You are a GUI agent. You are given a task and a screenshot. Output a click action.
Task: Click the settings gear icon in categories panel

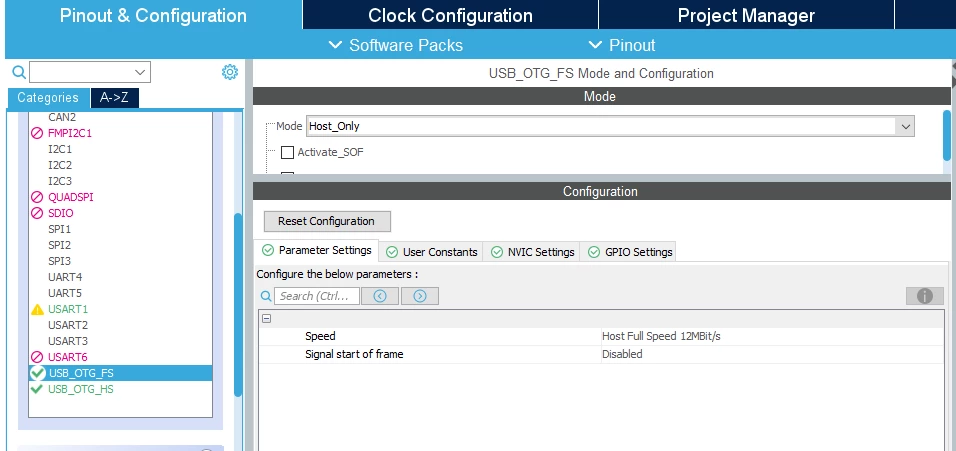pos(229,73)
